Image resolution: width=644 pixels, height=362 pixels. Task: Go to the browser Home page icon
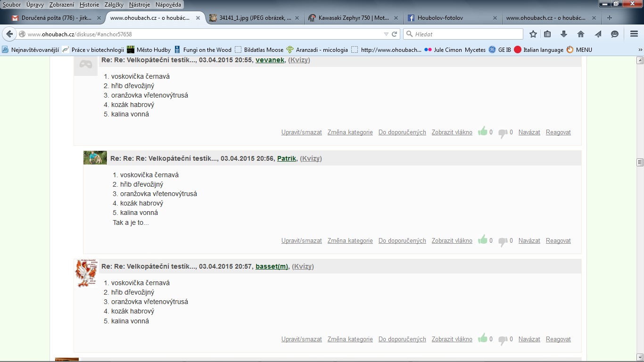click(581, 34)
